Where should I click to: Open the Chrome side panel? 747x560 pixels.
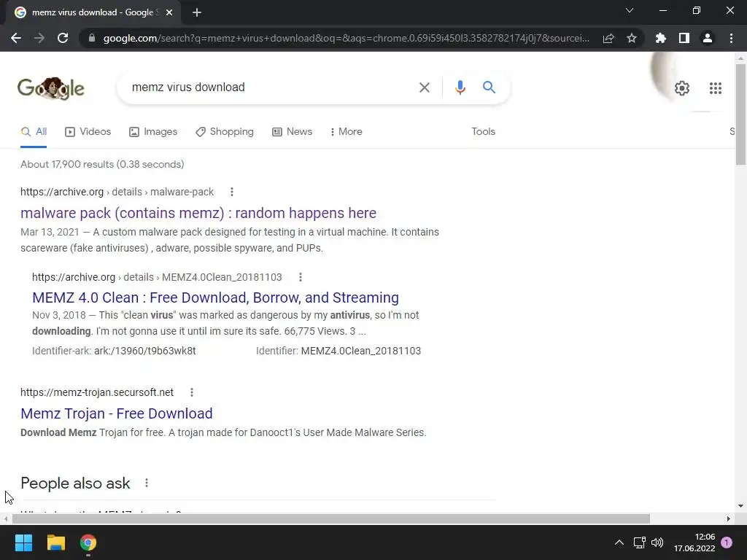684,38
